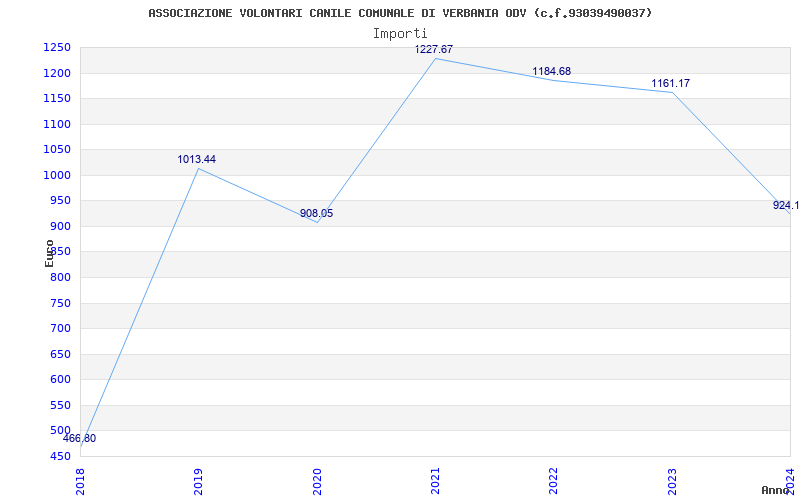The image size is (800, 500).
Task: Click the 1250 y-axis tick label
Action: (x=57, y=48)
